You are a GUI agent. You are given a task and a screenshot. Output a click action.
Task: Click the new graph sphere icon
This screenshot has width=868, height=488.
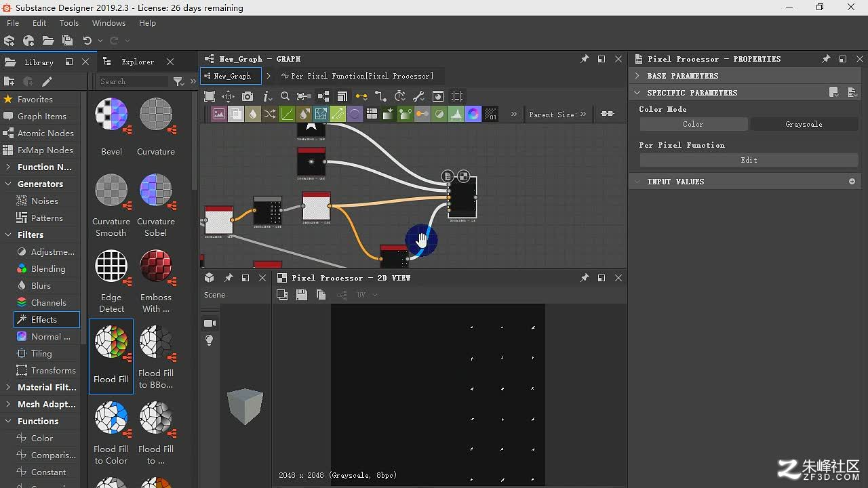tap(28, 41)
